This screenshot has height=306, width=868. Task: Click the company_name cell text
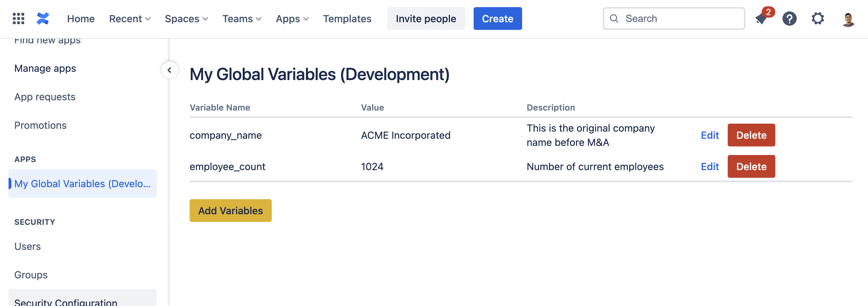click(x=226, y=135)
